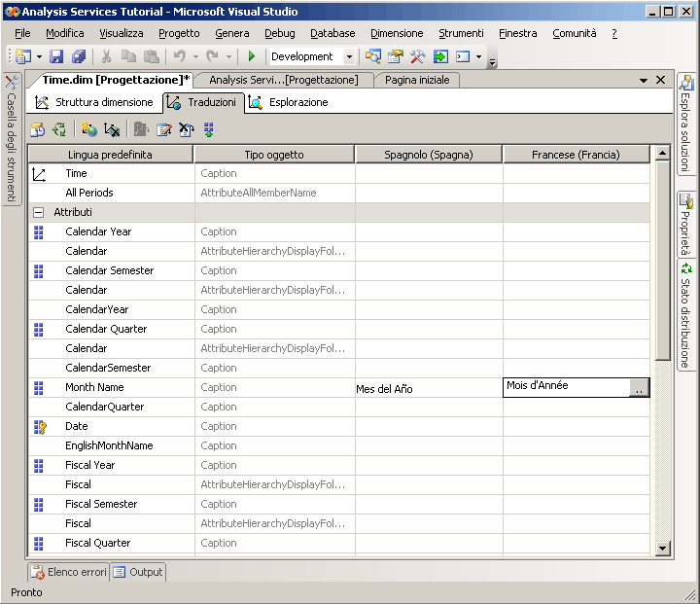Open the Elenco errori panel

tap(68, 572)
